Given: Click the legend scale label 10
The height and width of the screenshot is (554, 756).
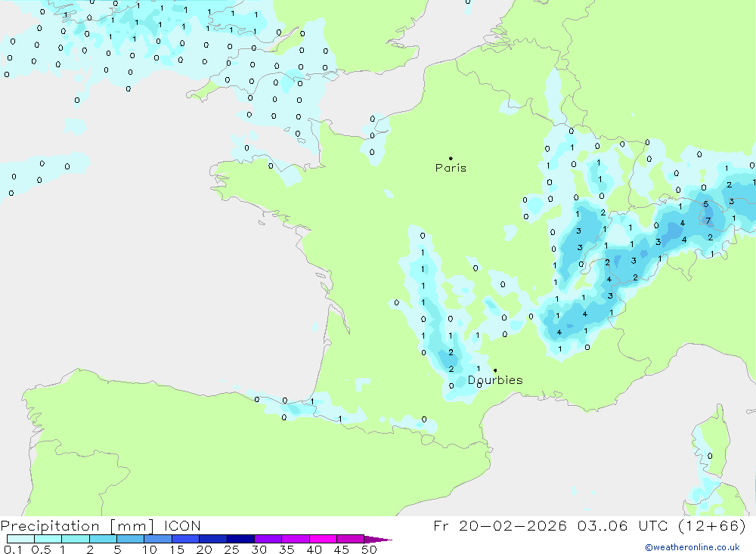Looking at the screenshot, I should 149,549.
